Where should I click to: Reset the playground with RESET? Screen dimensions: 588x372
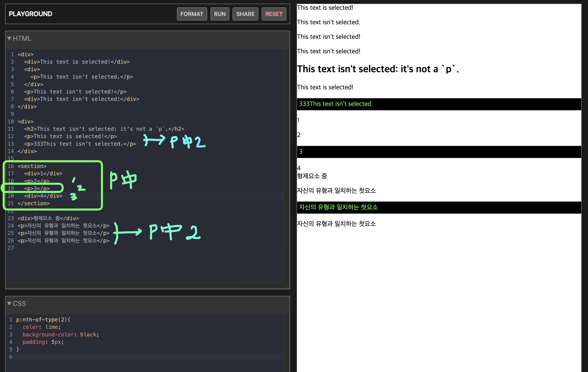pos(274,14)
